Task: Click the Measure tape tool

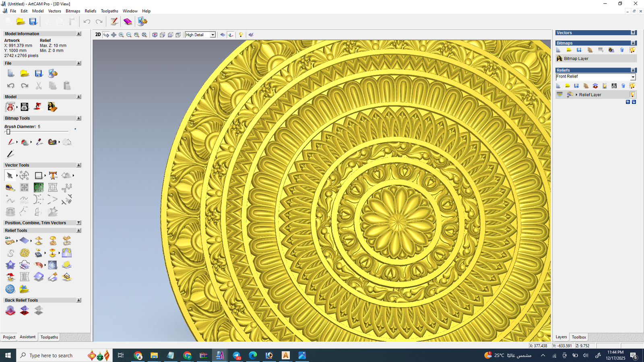Action: click(10, 187)
